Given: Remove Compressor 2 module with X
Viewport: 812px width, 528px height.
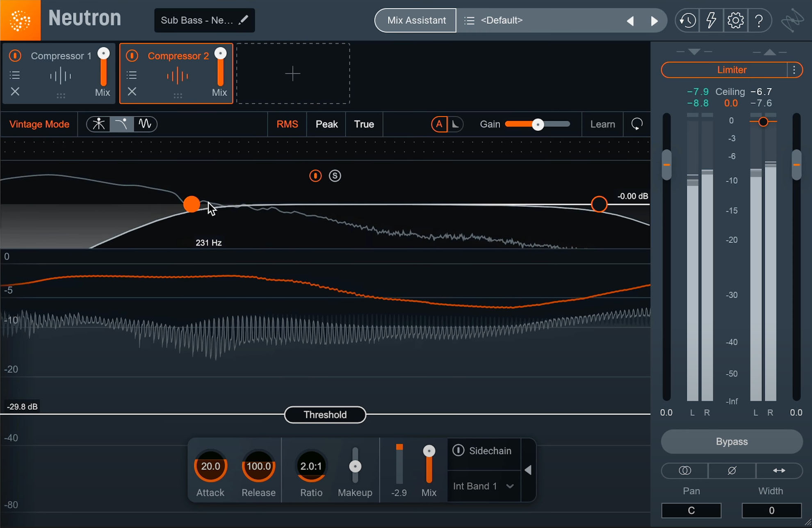Looking at the screenshot, I should [132, 91].
